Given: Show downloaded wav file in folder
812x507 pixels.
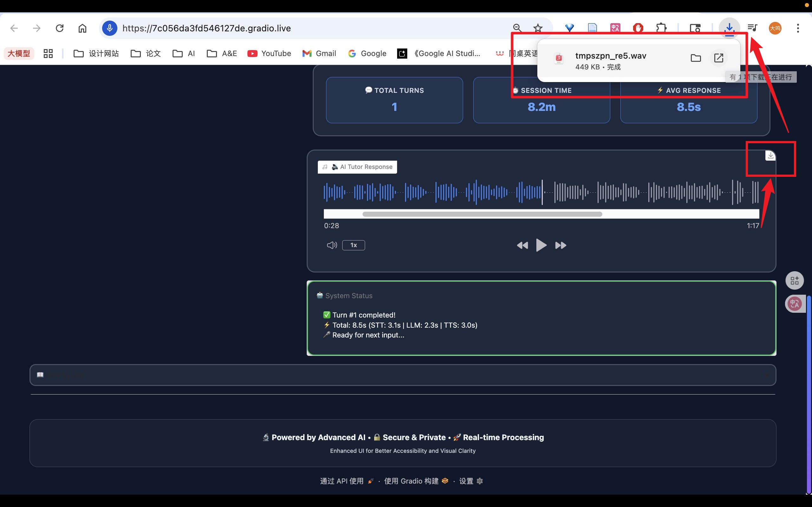Looking at the screenshot, I should tap(696, 58).
